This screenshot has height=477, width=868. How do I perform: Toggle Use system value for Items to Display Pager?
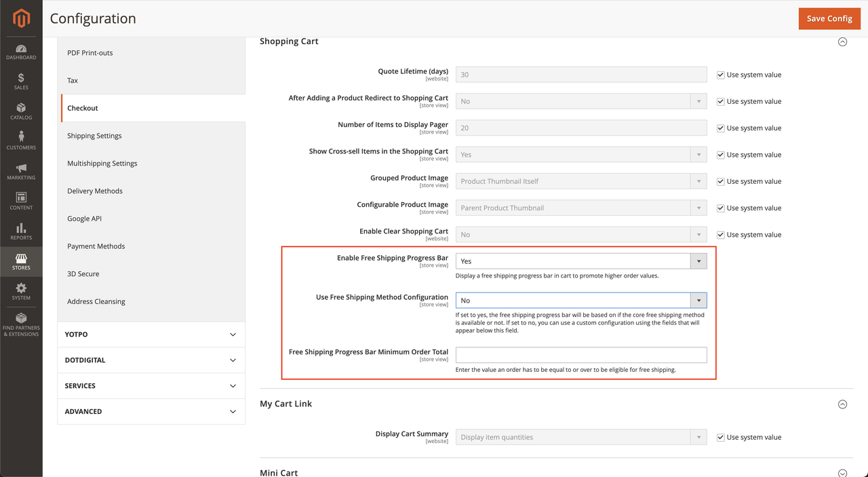[x=721, y=128]
